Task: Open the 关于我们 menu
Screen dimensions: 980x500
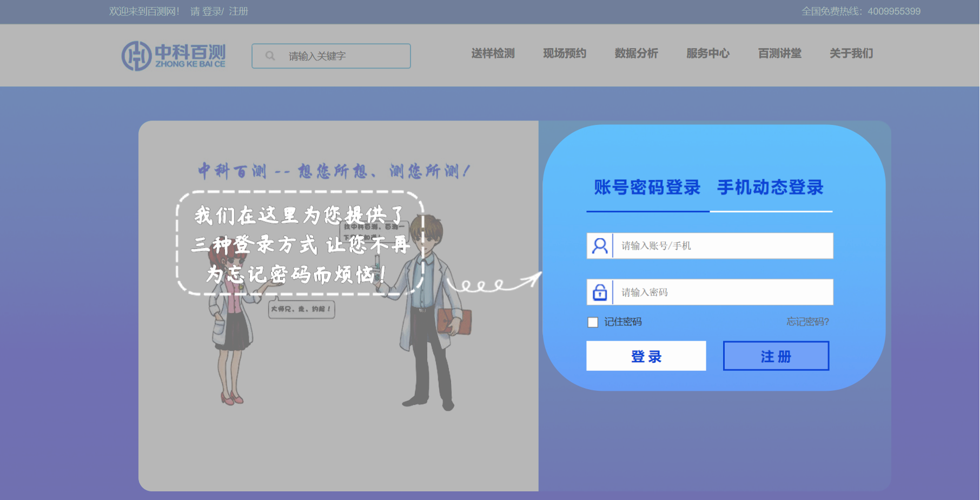Action: (x=851, y=54)
